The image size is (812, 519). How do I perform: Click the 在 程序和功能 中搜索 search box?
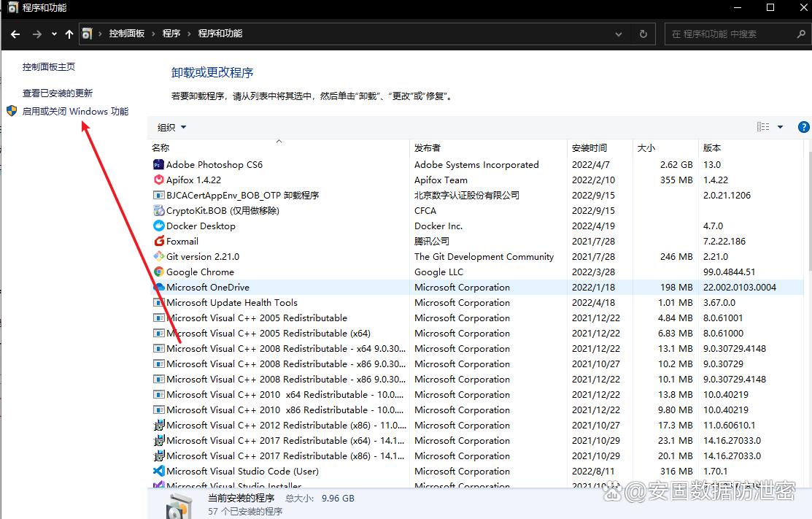(730, 34)
